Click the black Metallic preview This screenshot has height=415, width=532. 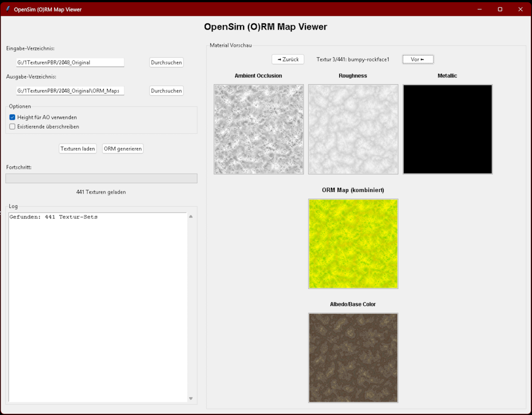click(x=447, y=129)
